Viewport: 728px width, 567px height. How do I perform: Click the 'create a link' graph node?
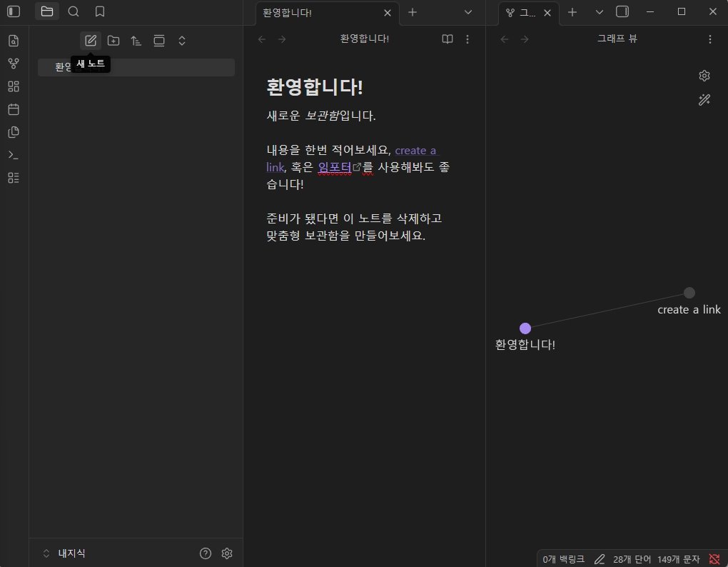click(x=689, y=293)
